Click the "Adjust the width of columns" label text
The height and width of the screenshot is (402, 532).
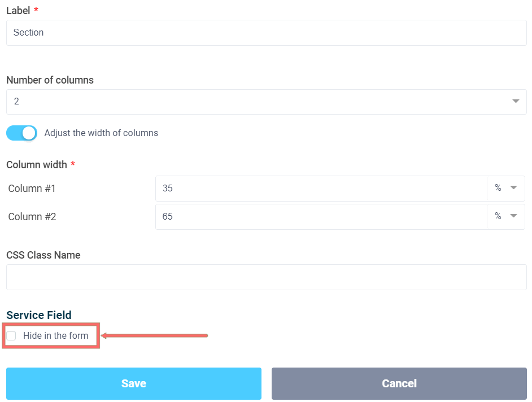(x=101, y=133)
